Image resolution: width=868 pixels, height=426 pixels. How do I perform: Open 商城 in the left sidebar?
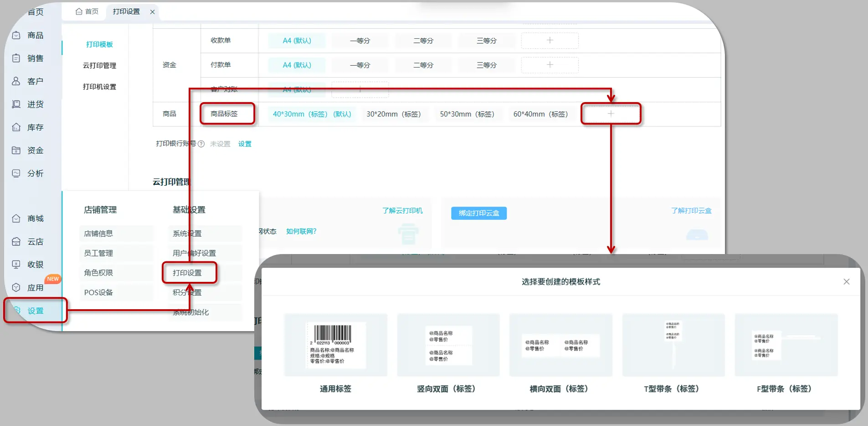click(x=28, y=218)
